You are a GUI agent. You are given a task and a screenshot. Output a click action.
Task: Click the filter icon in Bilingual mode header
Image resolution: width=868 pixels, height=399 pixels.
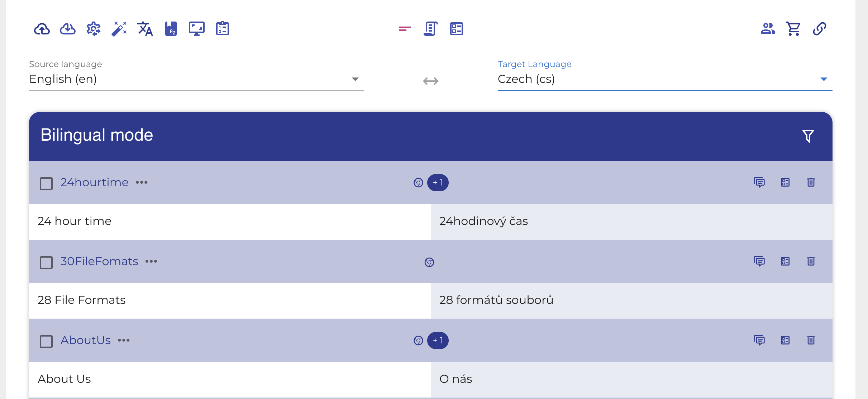coord(808,136)
